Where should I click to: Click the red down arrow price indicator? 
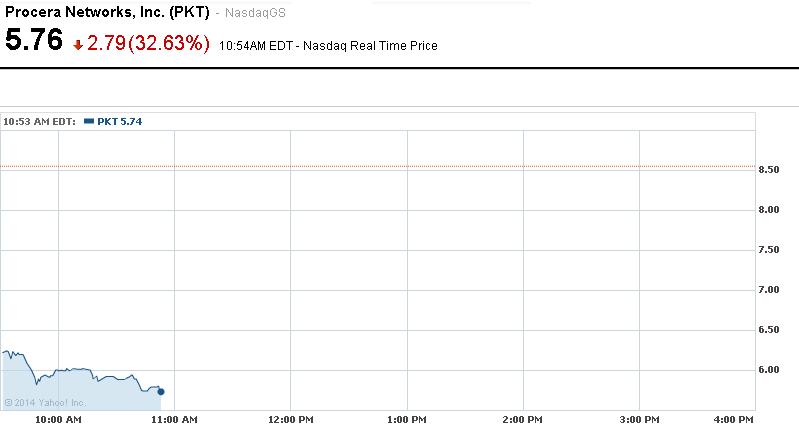[78, 44]
